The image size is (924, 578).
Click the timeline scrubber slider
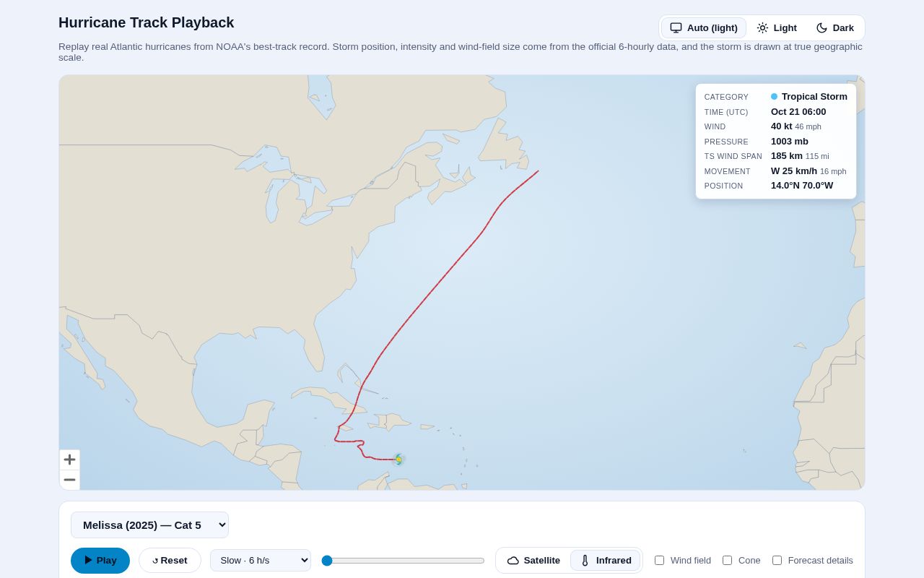(404, 561)
